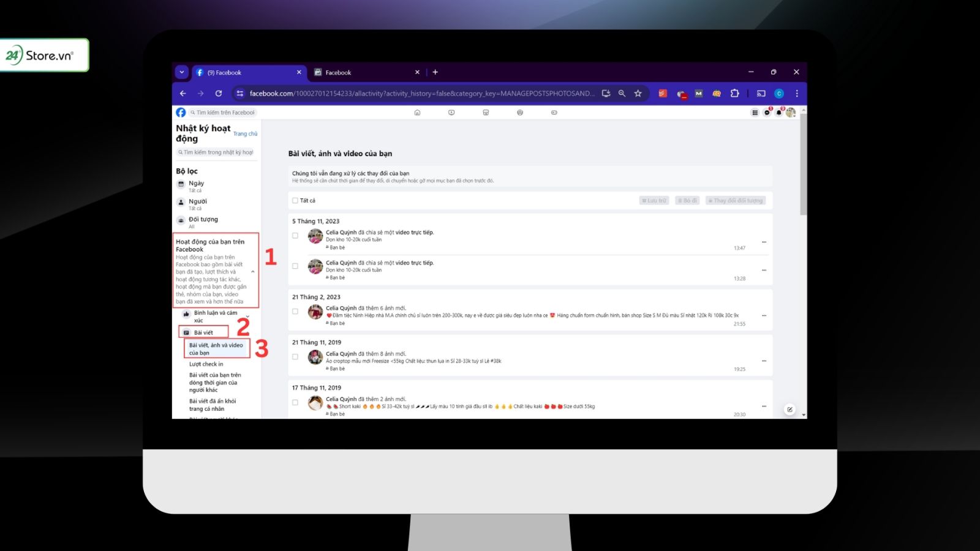The width and height of the screenshot is (980, 551).
Task: Open site information icon in address bar
Action: 240,94
